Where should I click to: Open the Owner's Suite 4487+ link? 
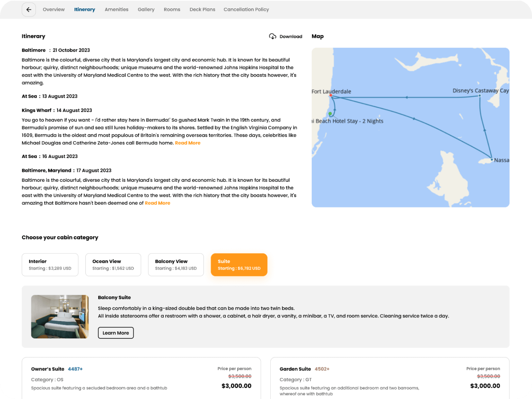point(75,369)
